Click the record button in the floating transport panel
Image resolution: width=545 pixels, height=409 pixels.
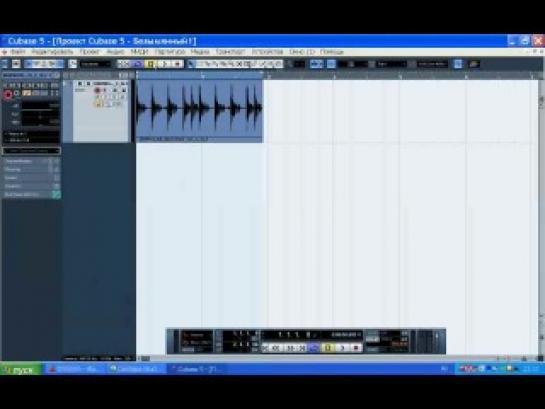tap(356, 347)
